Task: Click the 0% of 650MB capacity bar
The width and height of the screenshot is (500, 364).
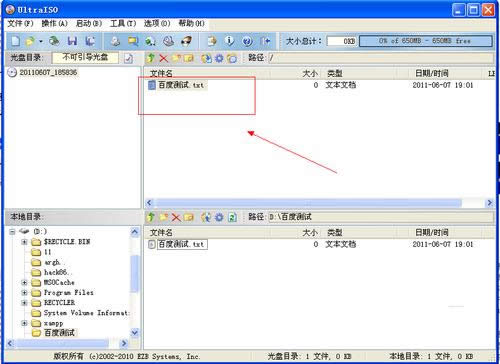Action: click(426, 41)
